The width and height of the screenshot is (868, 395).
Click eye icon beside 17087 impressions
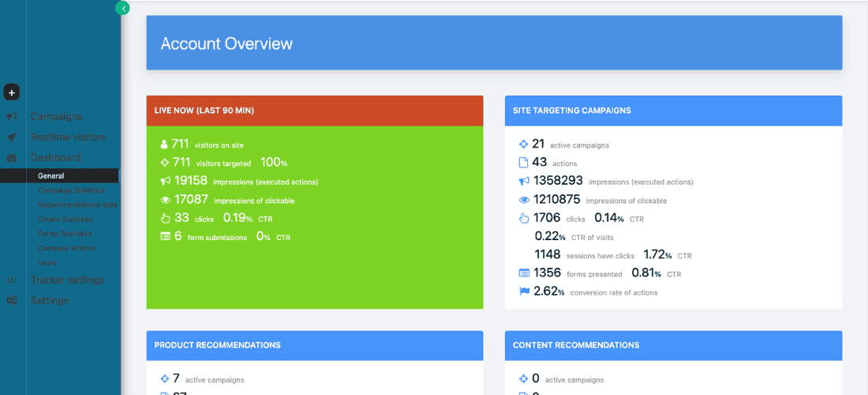[x=164, y=200]
